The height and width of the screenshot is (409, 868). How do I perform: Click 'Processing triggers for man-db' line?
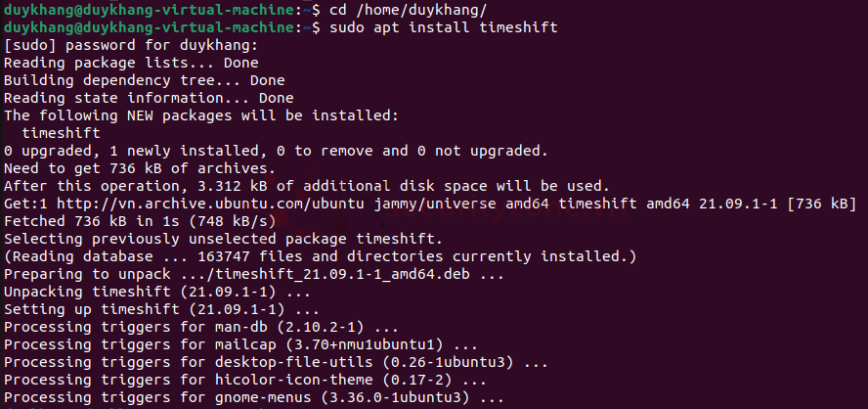pos(201,327)
